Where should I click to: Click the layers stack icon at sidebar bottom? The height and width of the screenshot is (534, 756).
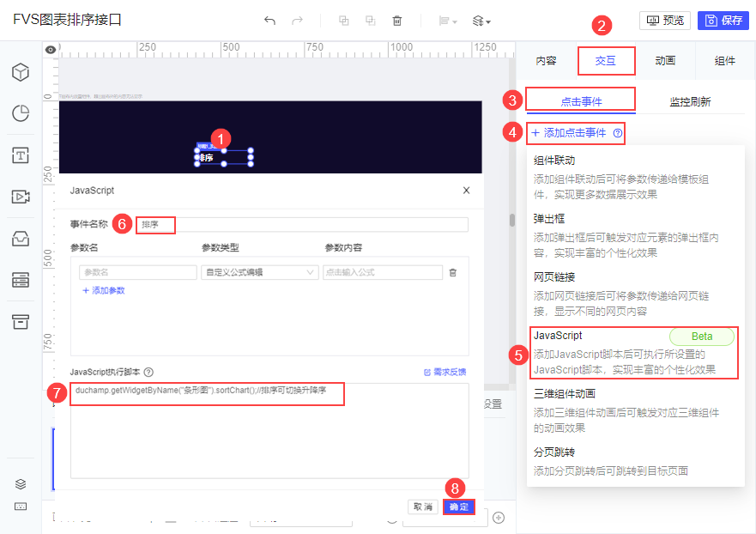[21, 484]
